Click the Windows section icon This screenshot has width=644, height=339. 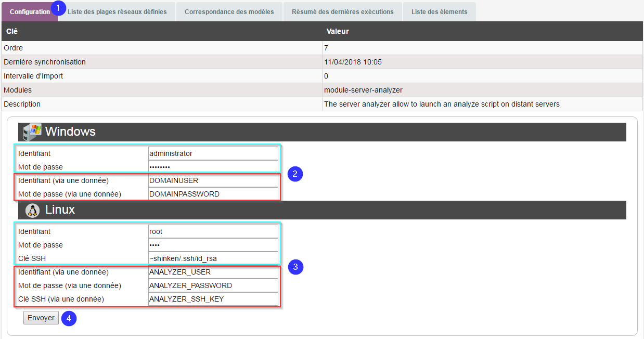pos(32,132)
